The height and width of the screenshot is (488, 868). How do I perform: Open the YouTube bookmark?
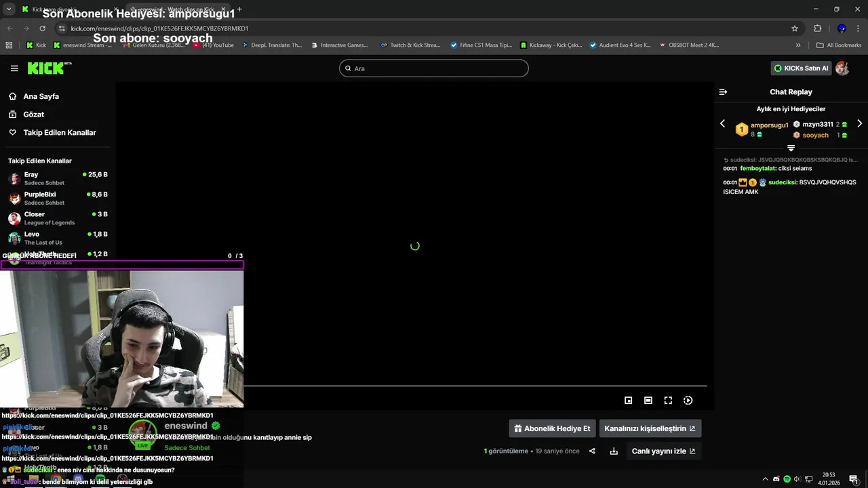click(x=213, y=45)
